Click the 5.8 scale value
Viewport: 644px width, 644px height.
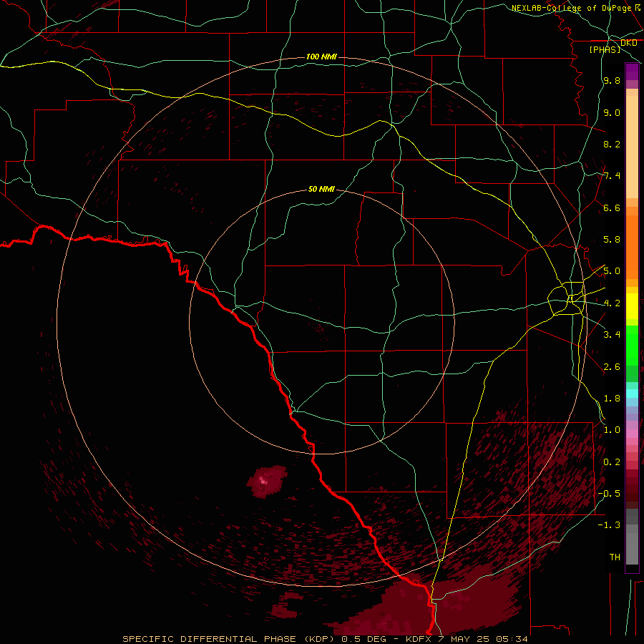point(612,240)
